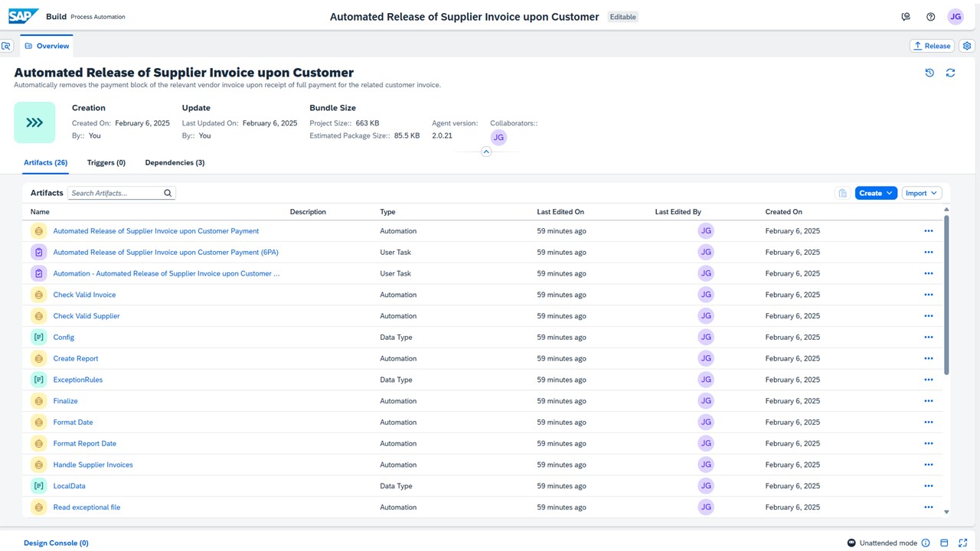The height and width of the screenshot is (551, 980).
Task: Open the help question mark icon
Action: click(930, 17)
